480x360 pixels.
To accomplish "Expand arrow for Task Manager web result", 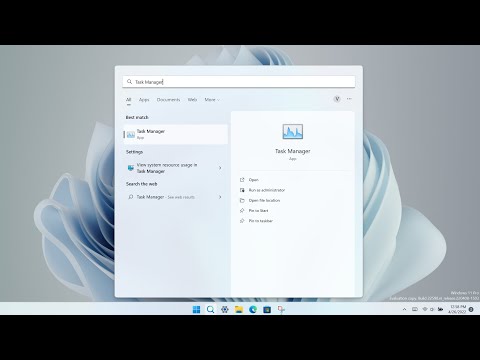I will [x=220, y=197].
